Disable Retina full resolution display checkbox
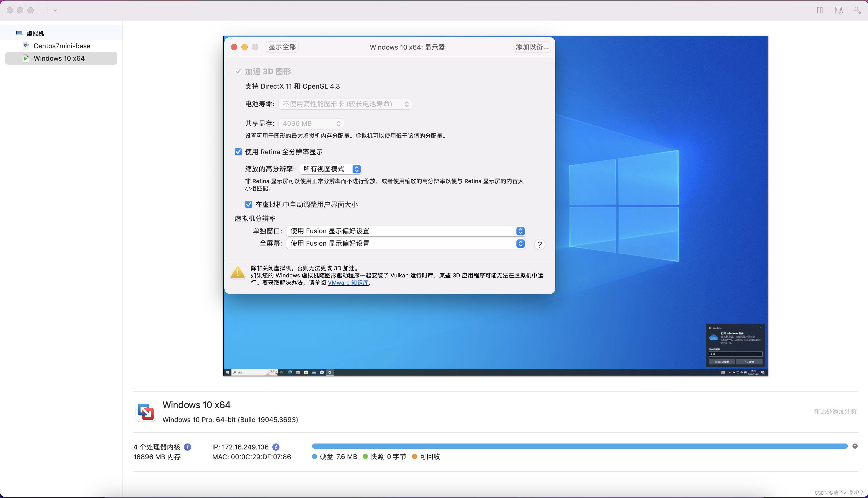This screenshot has width=868, height=498. 238,152
